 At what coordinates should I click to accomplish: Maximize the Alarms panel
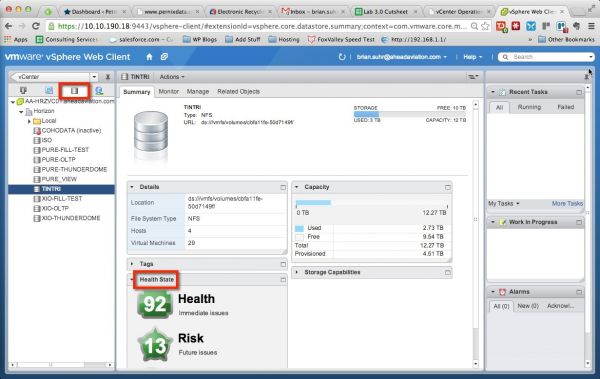[579, 292]
